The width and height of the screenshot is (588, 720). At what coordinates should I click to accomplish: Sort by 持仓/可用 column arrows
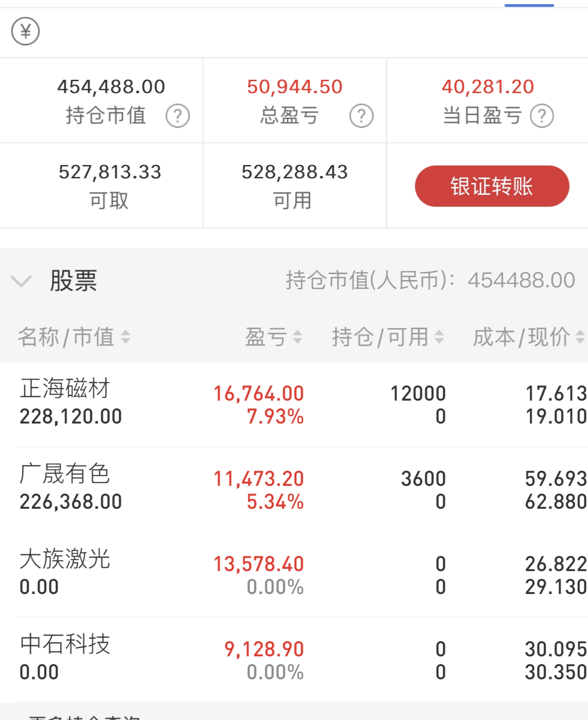pos(439,337)
